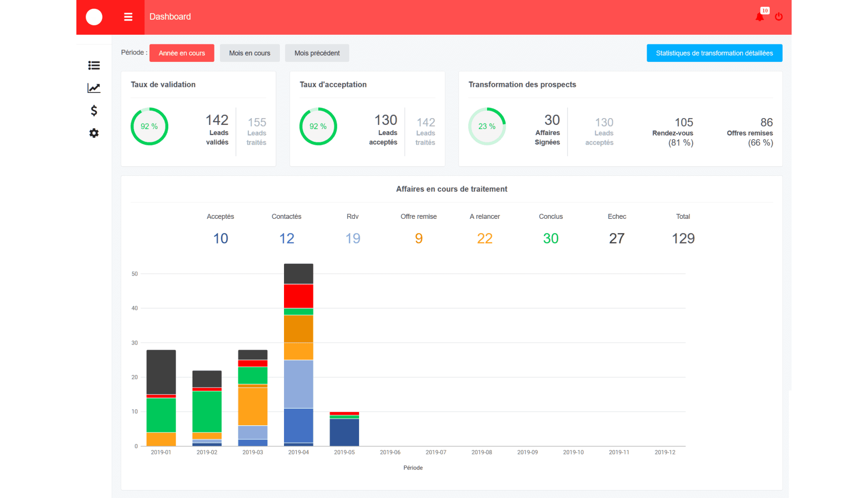Click the Rdv count 19

(x=353, y=238)
